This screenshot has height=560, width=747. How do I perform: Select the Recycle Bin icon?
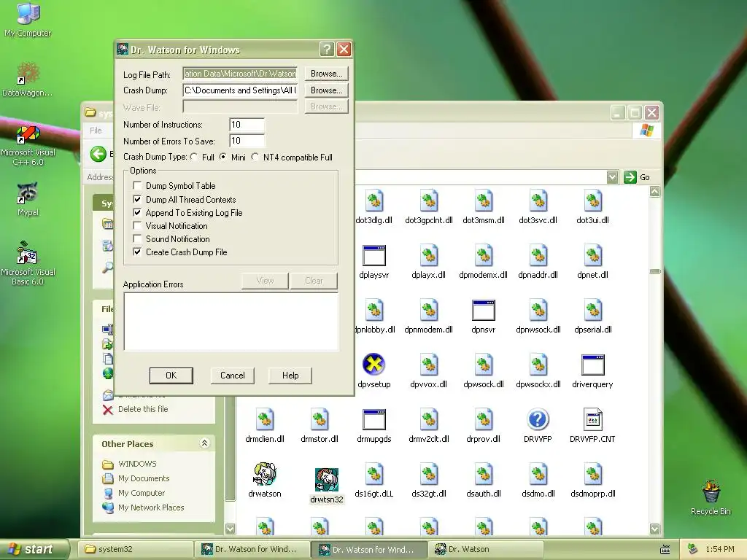(711, 492)
